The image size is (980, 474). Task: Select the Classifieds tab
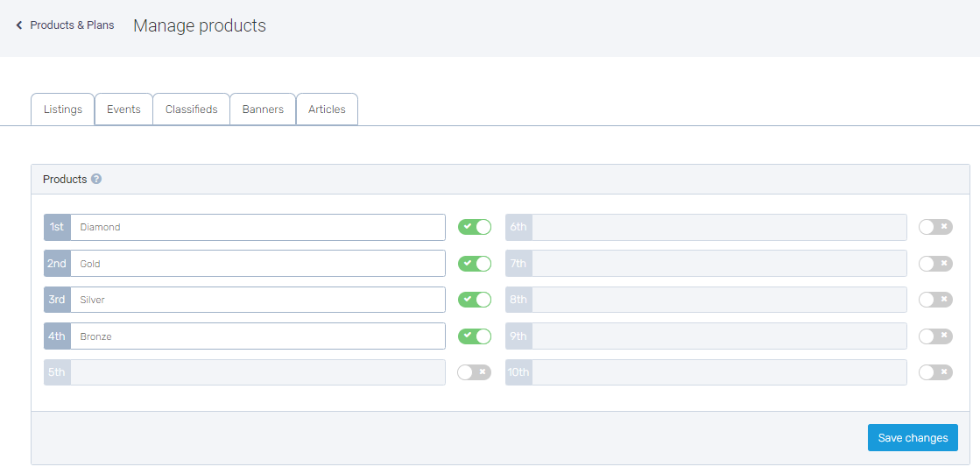(x=191, y=110)
